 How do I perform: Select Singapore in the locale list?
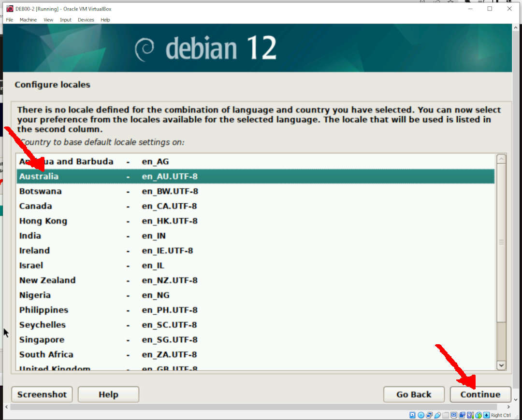pos(255,339)
